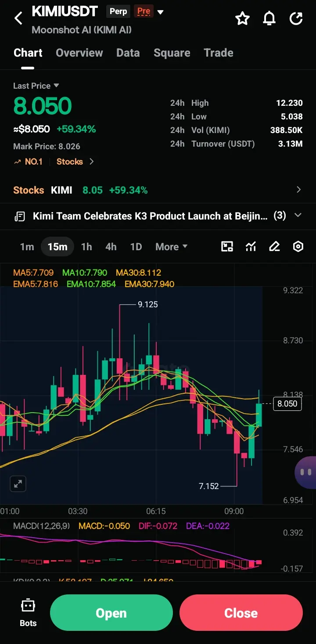Tap EMA5:7.816 indicator label

[x=36, y=284]
